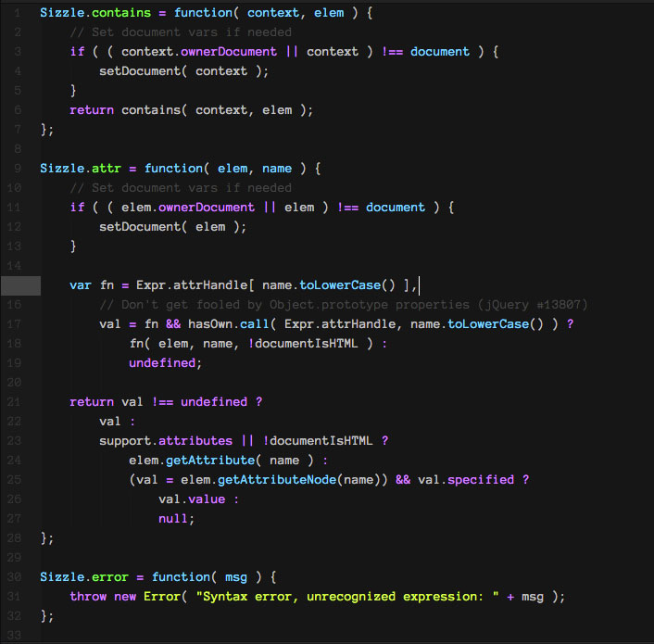The width and height of the screenshot is (654, 644).
Task: Click the hasOwn.call text on line 17
Action: pos(229,324)
